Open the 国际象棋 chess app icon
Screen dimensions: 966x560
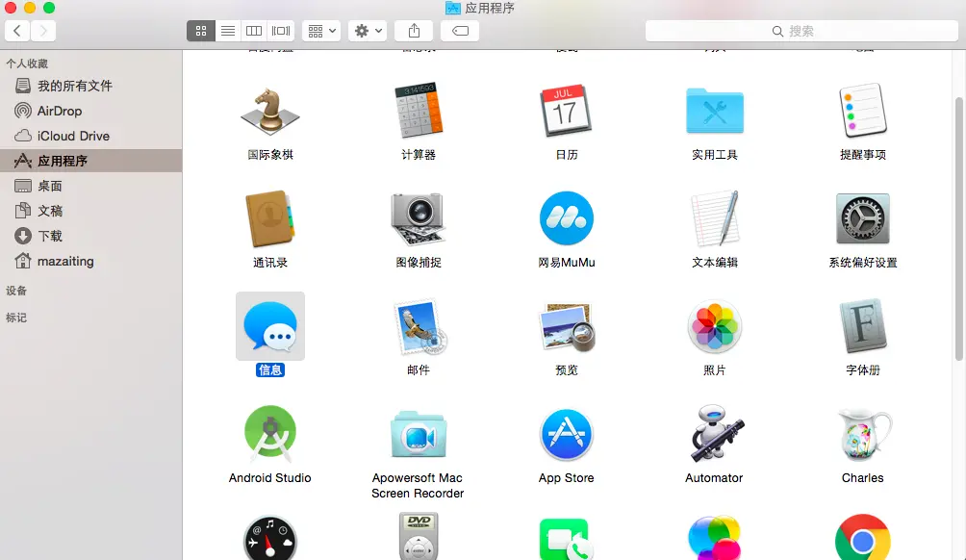[269, 112]
